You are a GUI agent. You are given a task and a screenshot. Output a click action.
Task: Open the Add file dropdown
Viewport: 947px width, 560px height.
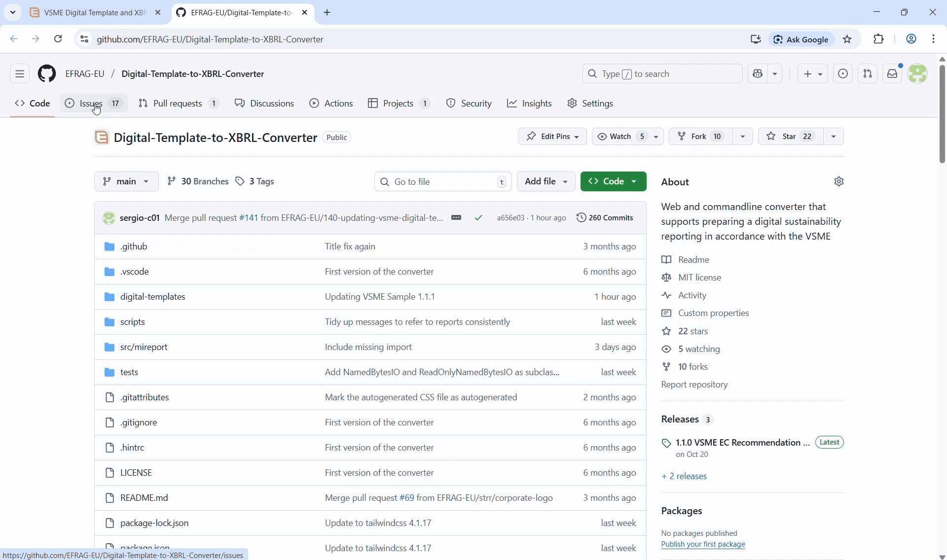coord(546,182)
